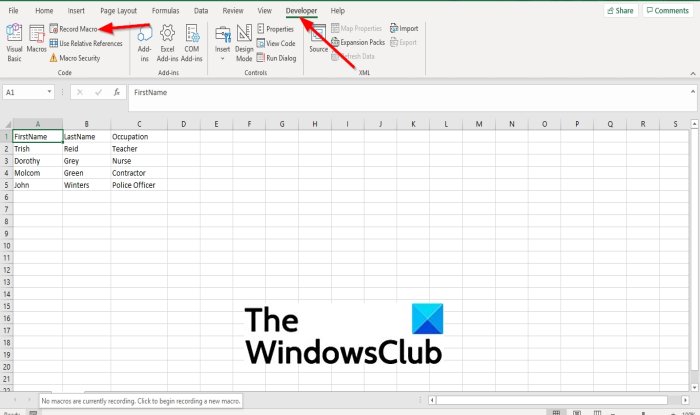Expand the formula bar
The width and height of the screenshot is (700, 415).
coord(692,91)
